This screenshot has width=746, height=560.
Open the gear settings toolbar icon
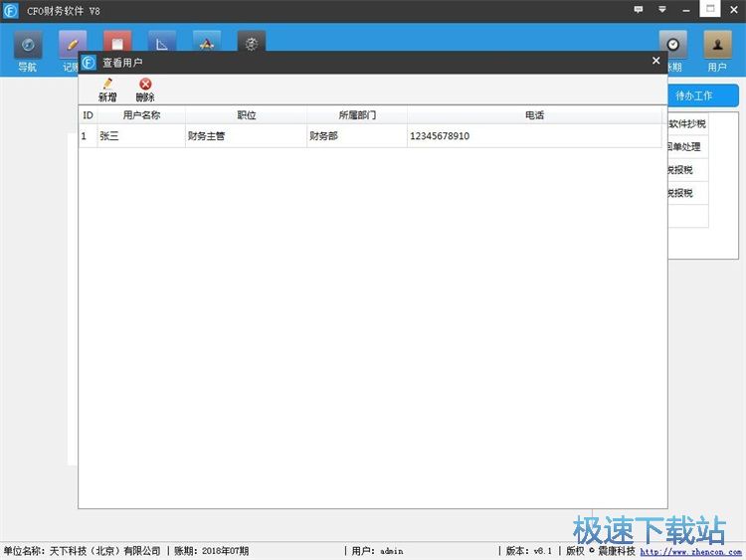(x=252, y=42)
